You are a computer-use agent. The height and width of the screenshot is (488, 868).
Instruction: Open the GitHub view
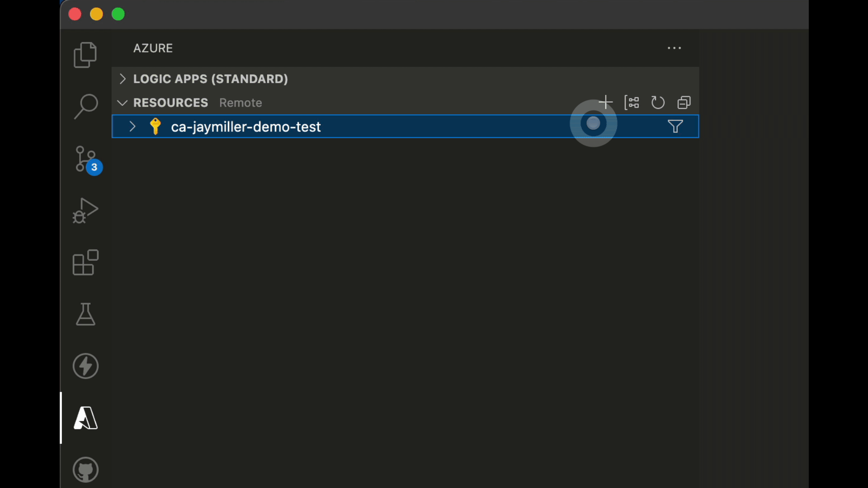point(85,470)
